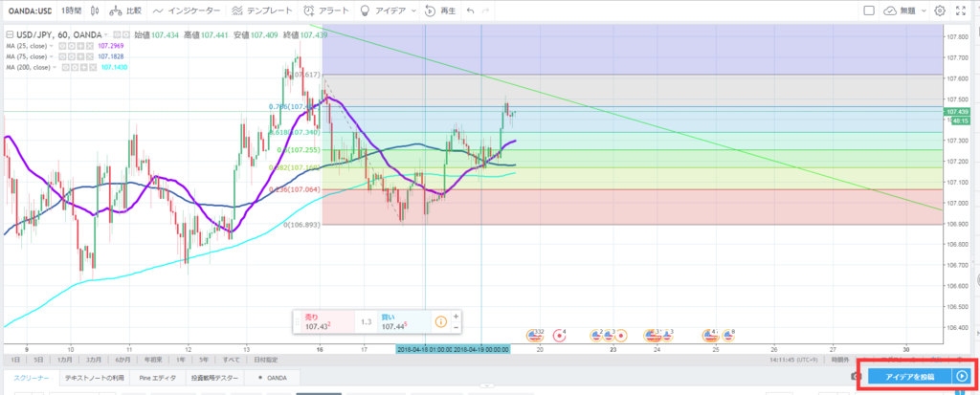Screen dimensions: 980x395
Task: Click the Buy (買い) 107.44 button
Action: [404, 322]
